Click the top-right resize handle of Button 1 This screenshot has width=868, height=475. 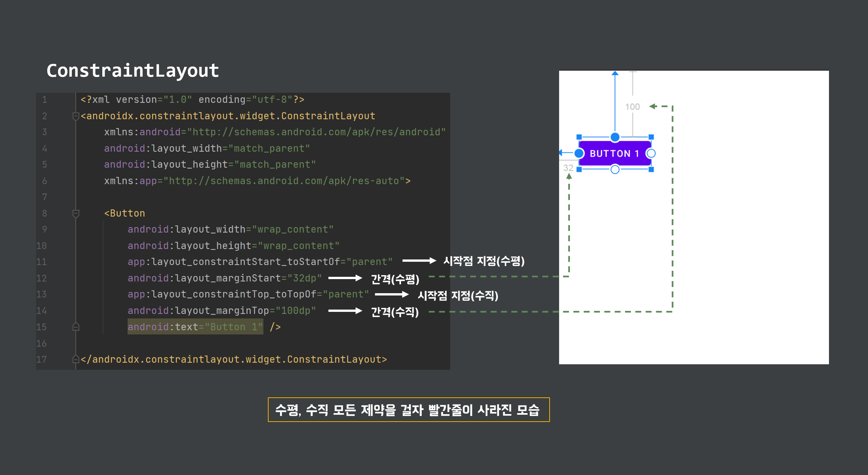pos(651,137)
